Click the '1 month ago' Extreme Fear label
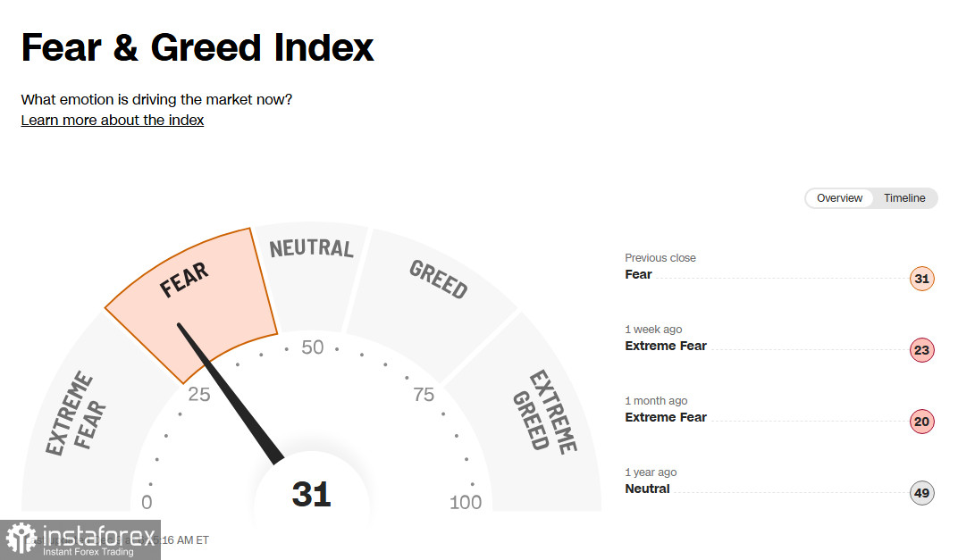This screenshot has height=560, width=958. click(666, 417)
